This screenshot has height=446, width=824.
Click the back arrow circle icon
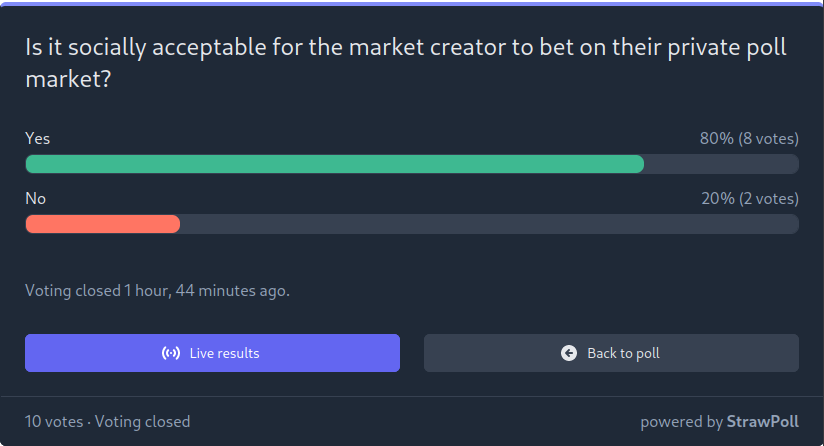[x=569, y=353]
